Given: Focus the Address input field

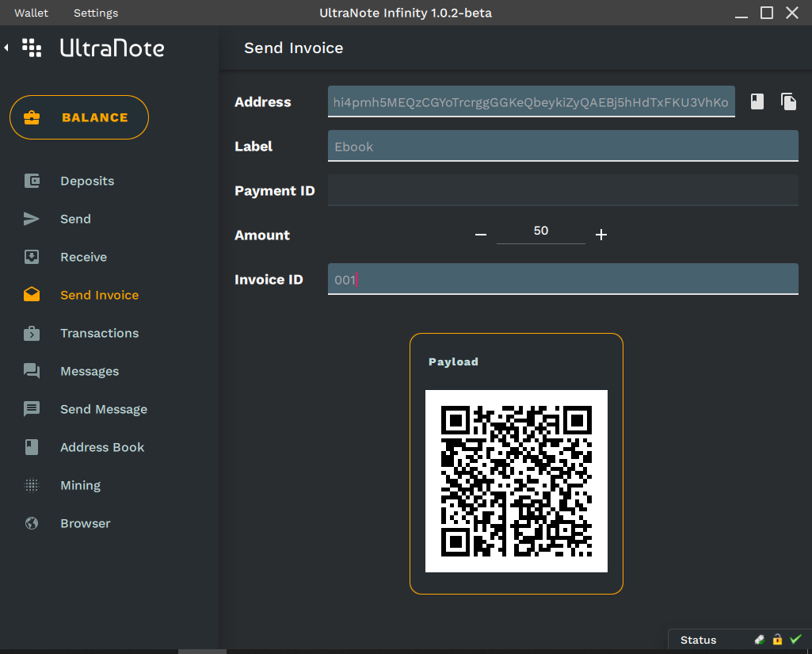Looking at the screenshot, I should point(532,101).
